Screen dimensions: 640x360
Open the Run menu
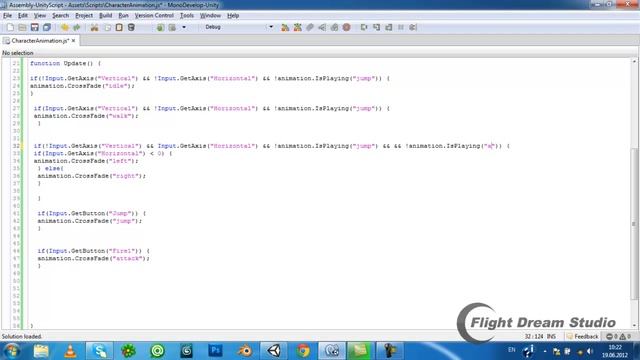[123, 16]
